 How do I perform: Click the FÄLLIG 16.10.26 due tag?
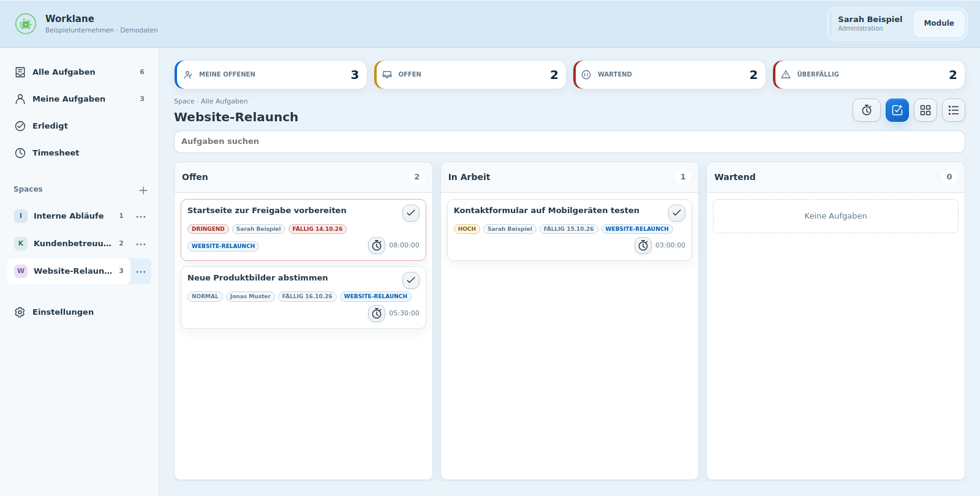pyautogui.click(x=307, y=296)
